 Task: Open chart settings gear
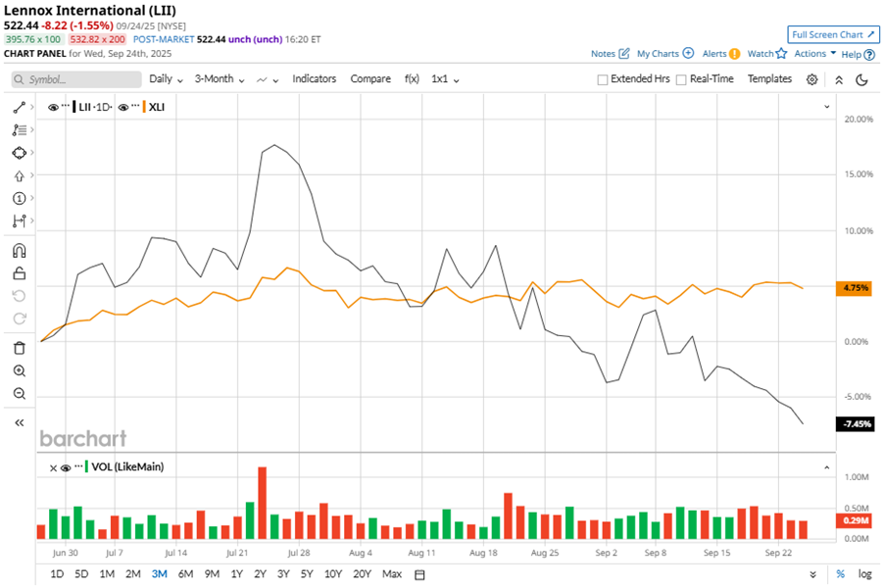(x=811, y=79)
